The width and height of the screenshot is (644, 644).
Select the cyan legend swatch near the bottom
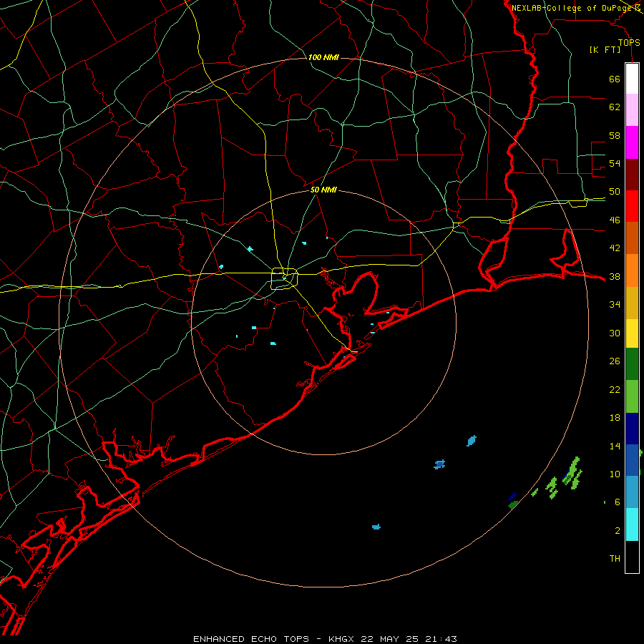632,525
